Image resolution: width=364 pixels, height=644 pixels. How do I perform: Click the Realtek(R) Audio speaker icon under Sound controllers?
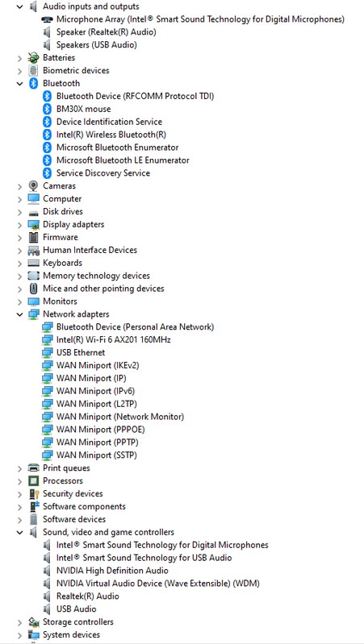pyautogui.click(x=47, y=596)
